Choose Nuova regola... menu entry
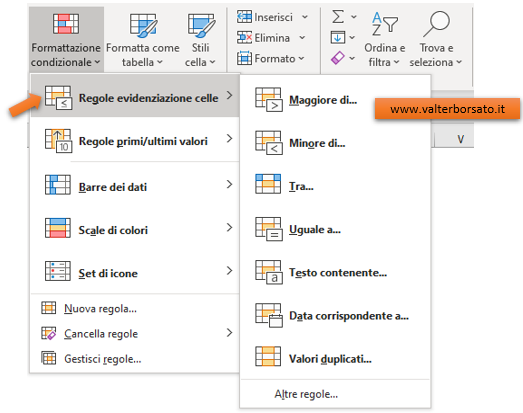 135,308
